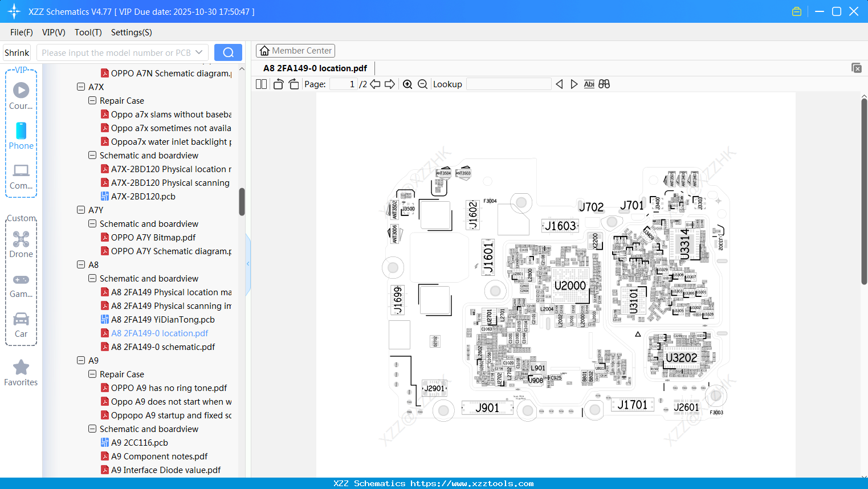Go to next page arrow
This screenshot has height=489, width=868.
tap(390, 84)
